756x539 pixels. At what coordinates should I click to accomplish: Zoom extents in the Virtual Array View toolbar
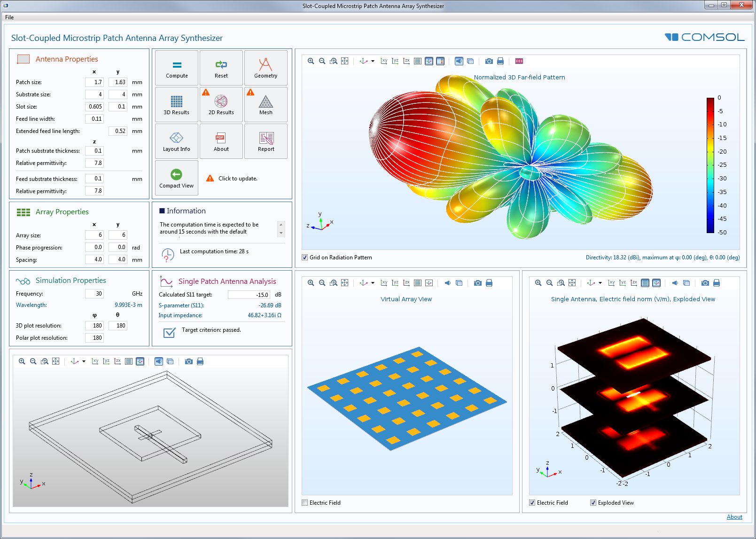[345, 283]
